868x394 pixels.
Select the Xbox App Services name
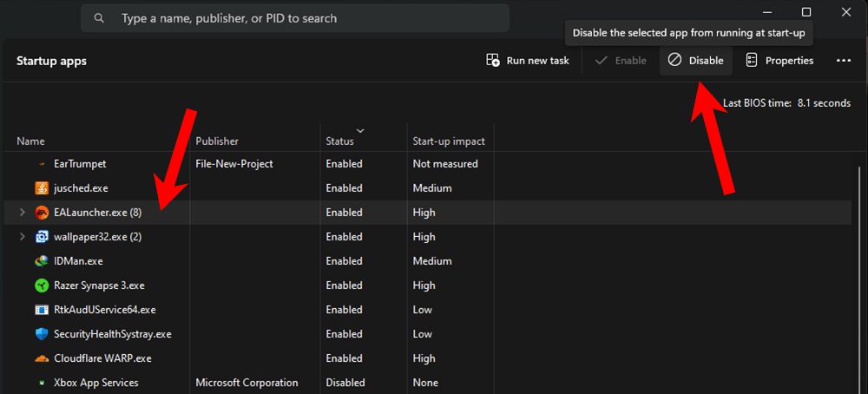(x=96, y=383)
